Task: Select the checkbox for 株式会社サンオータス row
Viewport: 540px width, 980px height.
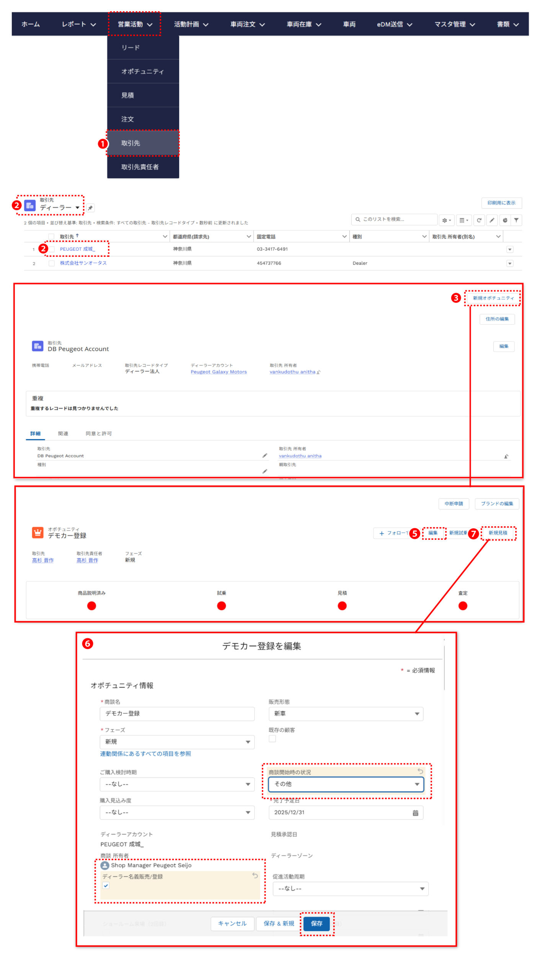Action: pos(52,263)
